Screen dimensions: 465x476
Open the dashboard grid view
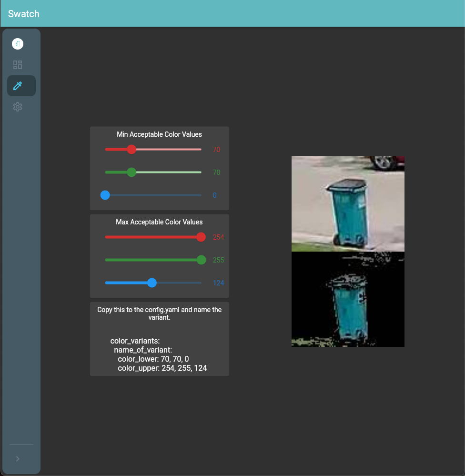(18, 65)
